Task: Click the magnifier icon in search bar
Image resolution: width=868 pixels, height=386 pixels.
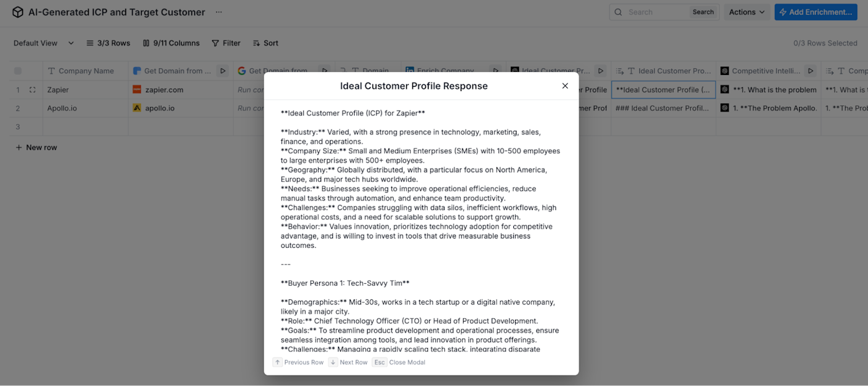Action: (619, 12)
